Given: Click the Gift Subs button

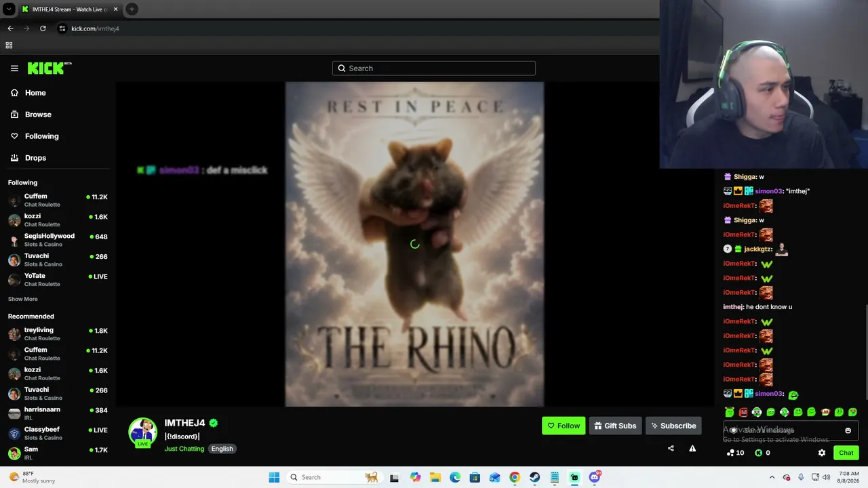Looking at the screenshot, I should (x=615, y=426).
